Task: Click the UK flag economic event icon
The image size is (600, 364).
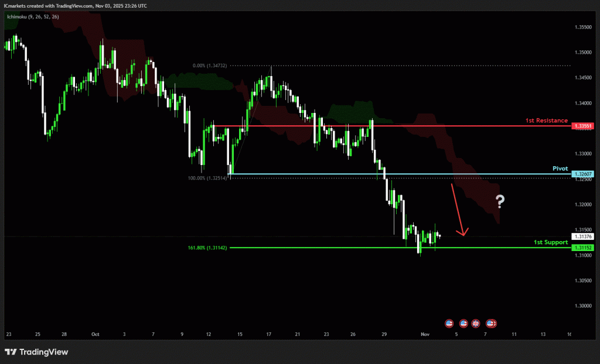Action: (x=476, y=322)
